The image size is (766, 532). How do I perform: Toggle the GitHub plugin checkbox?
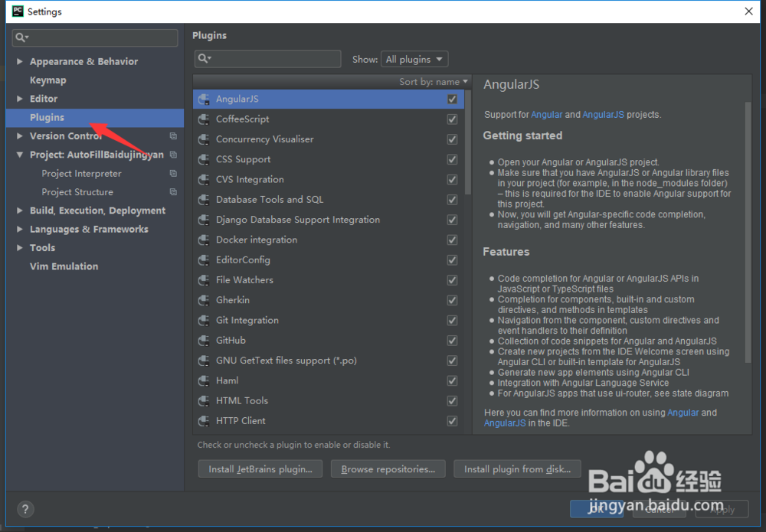click(x=453, y=340)
